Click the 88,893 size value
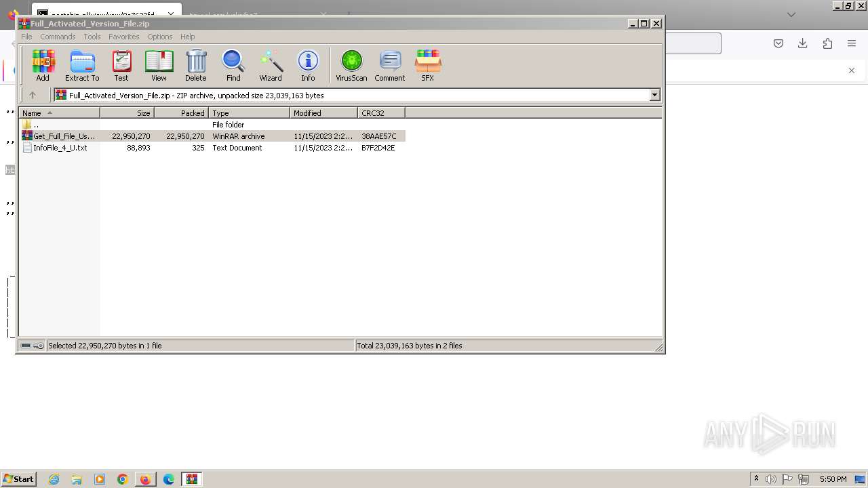This screenshot has width=868, height=488. (138, 148)
